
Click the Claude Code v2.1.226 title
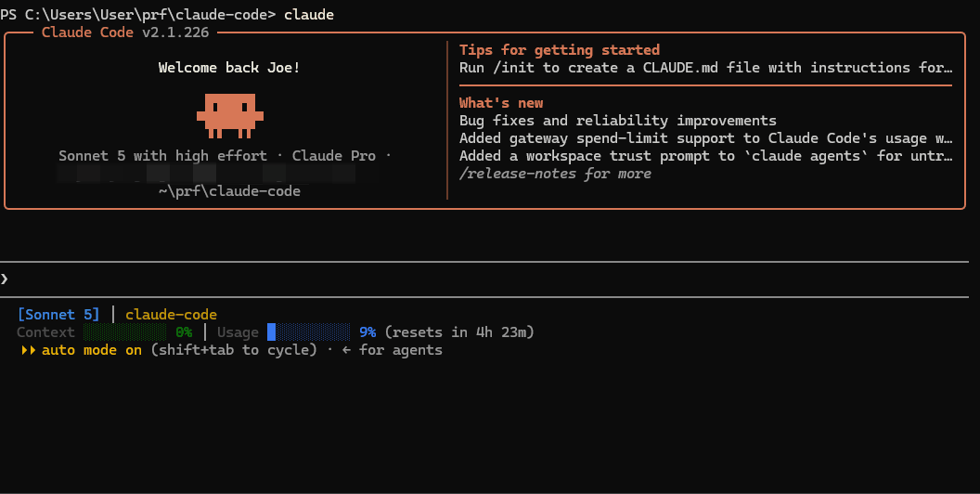125,32
